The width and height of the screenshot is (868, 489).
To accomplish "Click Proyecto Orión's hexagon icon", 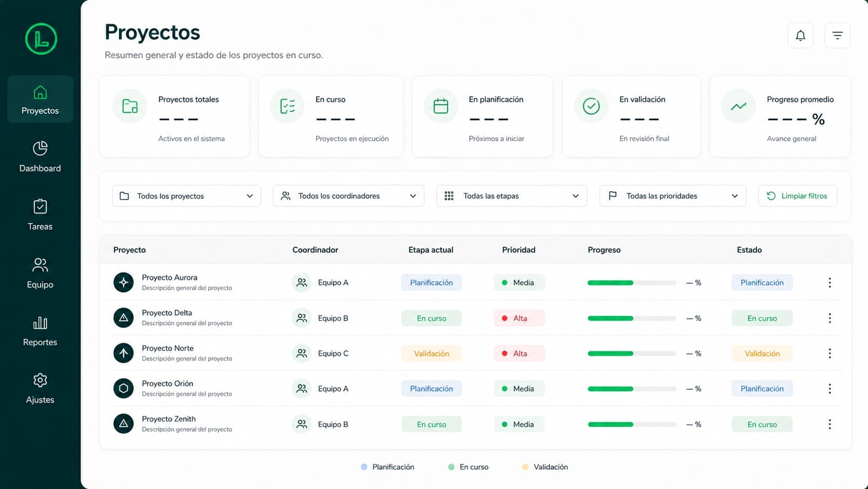I will click(124, 388).
